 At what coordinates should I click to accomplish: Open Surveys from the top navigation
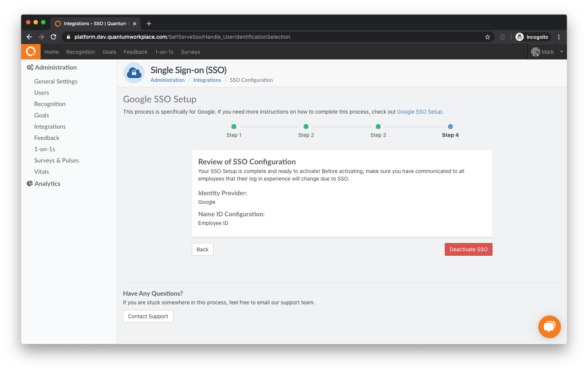190,52
